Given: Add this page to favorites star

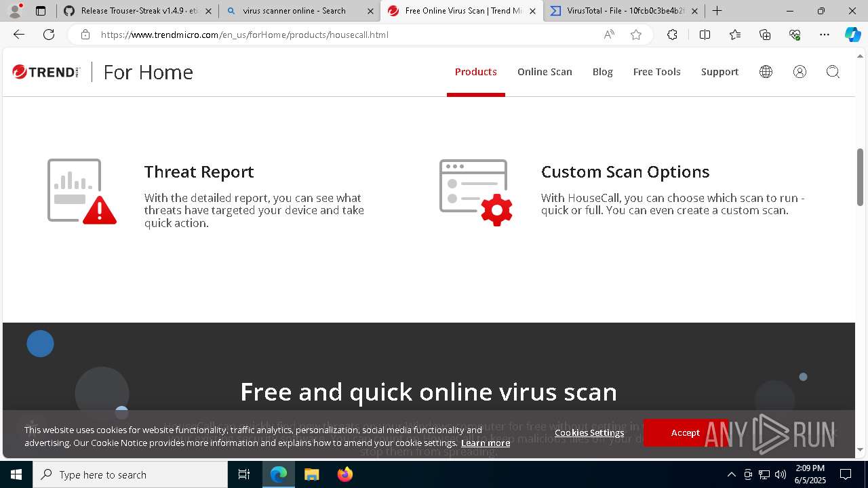Looking at the screenshot, I should point(636,35).
